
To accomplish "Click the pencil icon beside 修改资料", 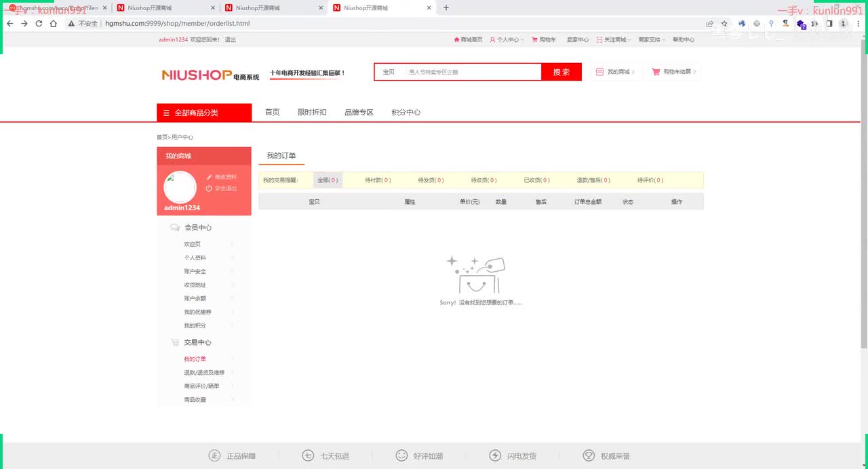I will click(210, 177).
